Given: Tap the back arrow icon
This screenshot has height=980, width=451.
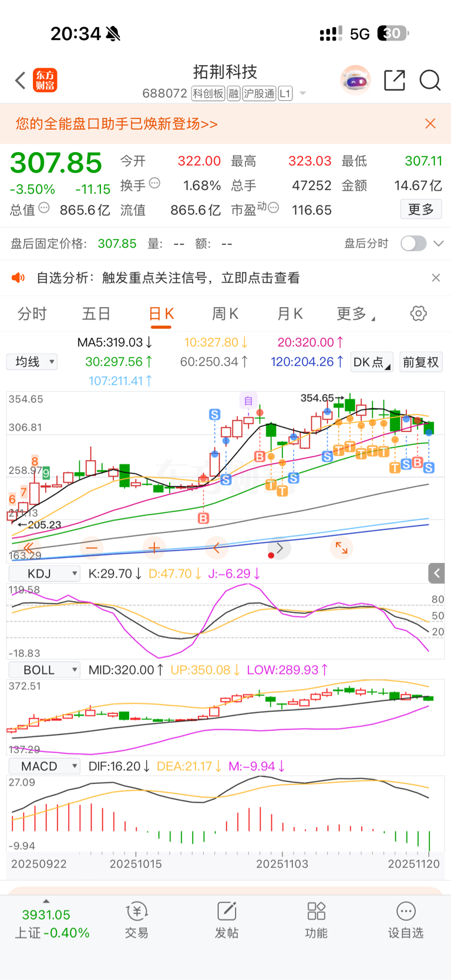Looking at the screenshot, I should point(21,80).
